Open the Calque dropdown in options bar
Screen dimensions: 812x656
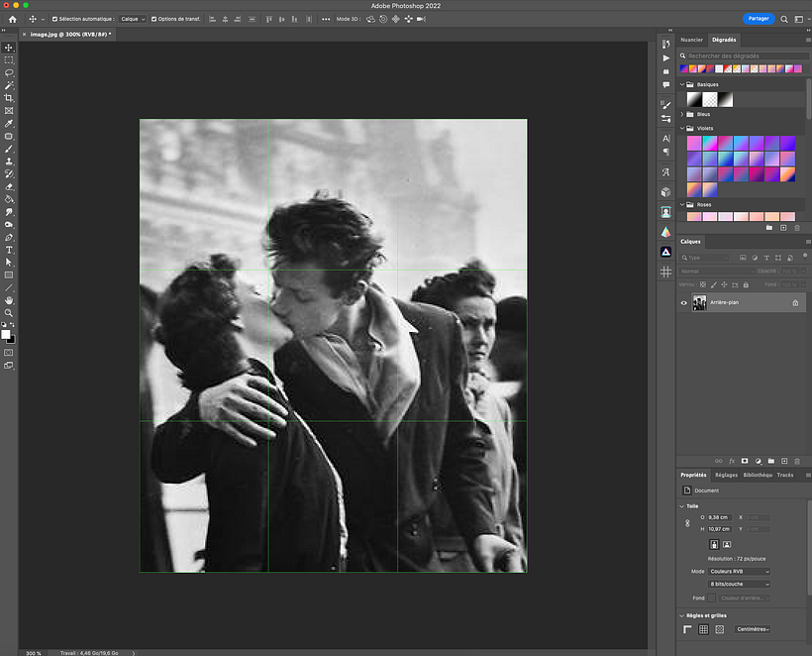pyautogui.click(x=133, y=19)
